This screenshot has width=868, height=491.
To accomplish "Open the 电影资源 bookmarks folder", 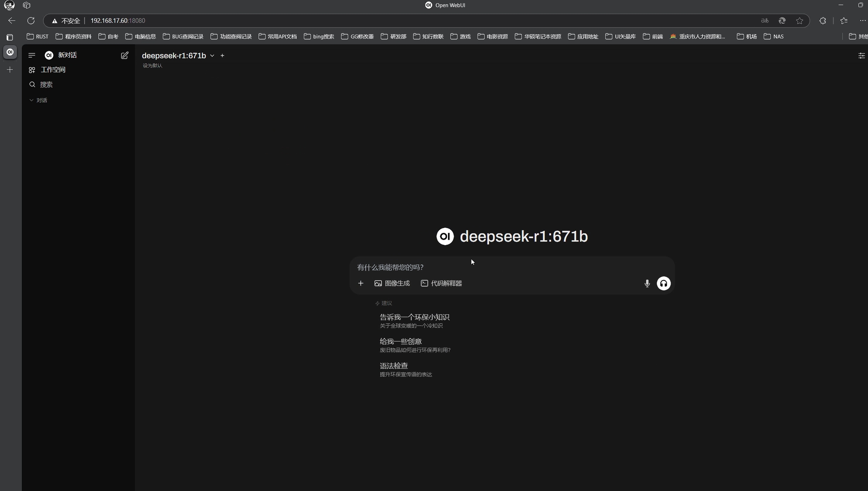I will (493, 37).
